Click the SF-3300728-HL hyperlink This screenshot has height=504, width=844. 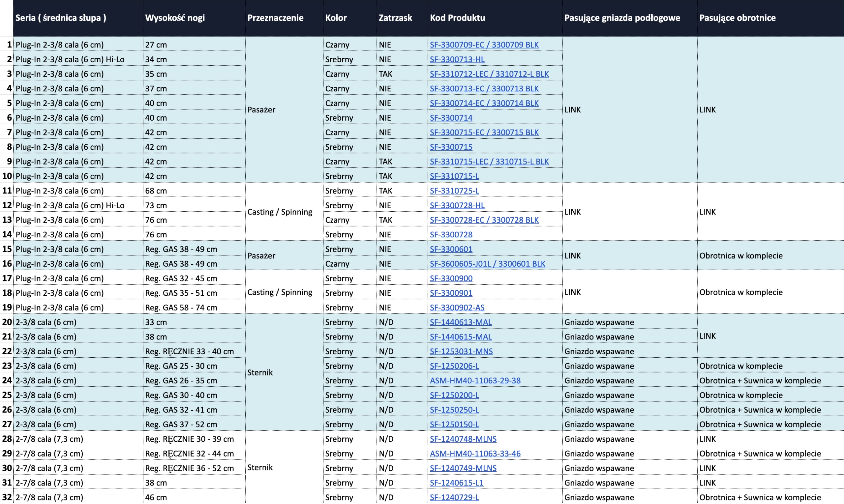click(457, 205)
